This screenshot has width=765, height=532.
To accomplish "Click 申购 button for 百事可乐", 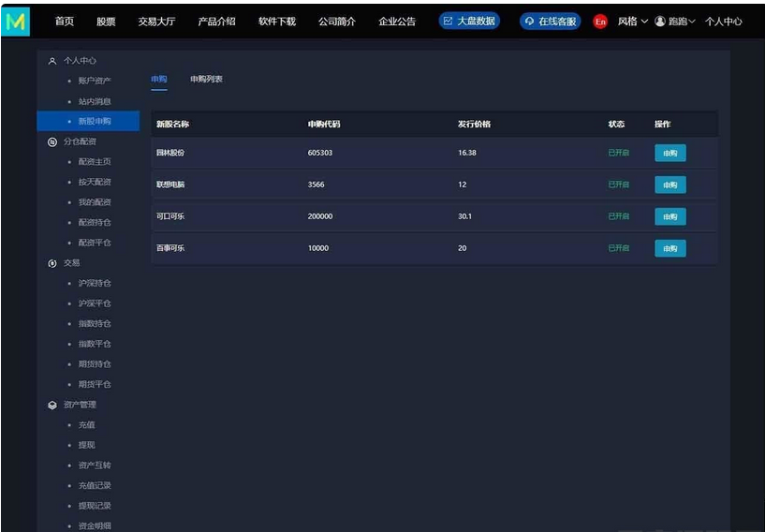I will point(670,248).
